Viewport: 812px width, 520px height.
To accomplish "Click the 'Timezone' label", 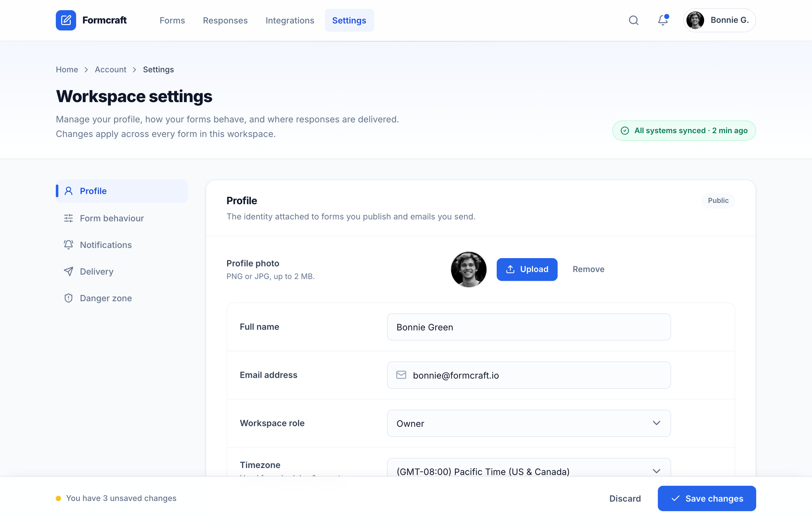I will pos(260,465).
